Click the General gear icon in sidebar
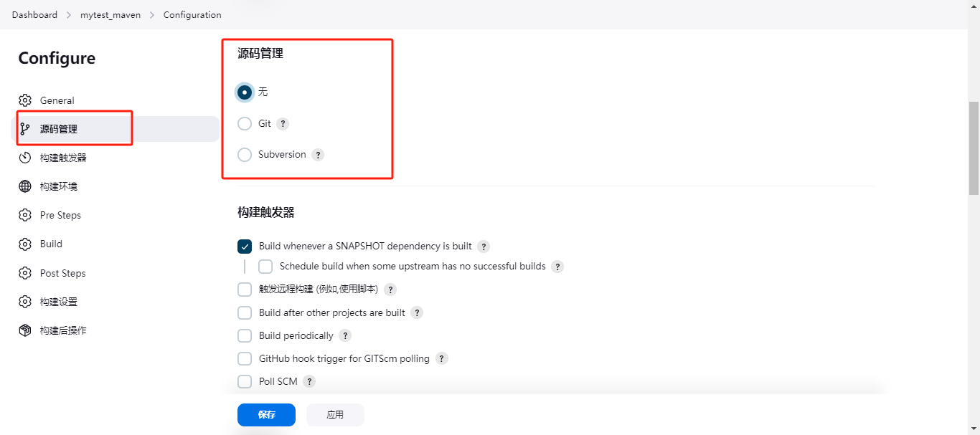The width and height of the screenshot is (980, 435). [x=25, y=100]
